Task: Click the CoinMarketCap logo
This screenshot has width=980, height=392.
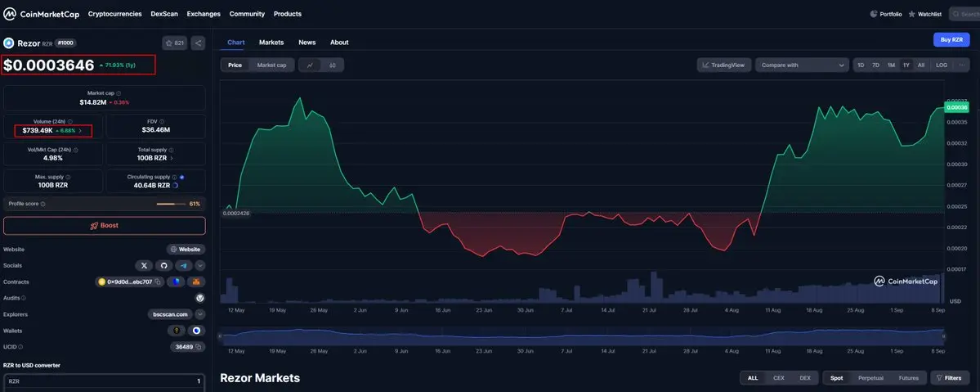Action: point(41,14)
